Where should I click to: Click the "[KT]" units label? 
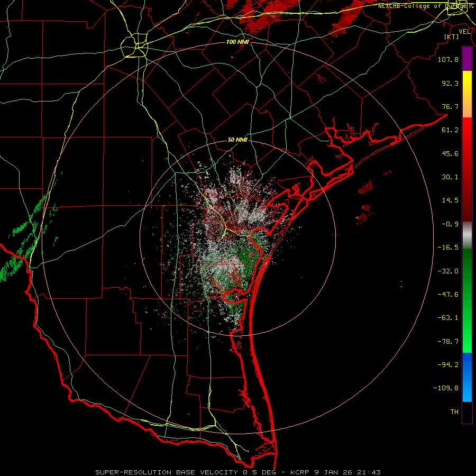click(452, 36)
